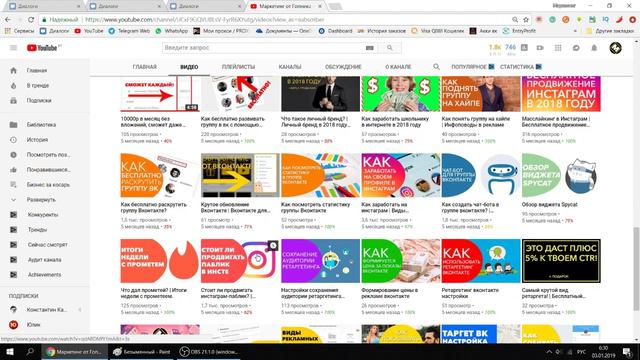Open the Dashboard bookmark
This screenshot has width=640, height=360.
(x=336, y=31)
